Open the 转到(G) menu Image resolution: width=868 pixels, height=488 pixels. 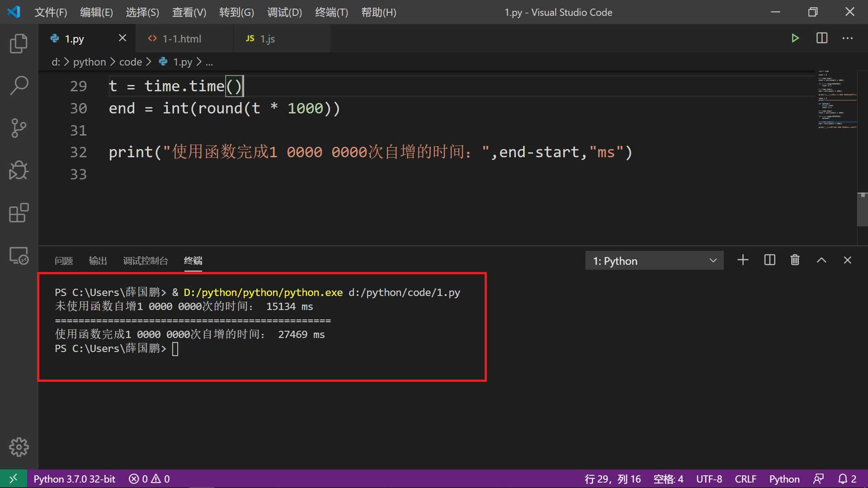[x=236, y=12]
